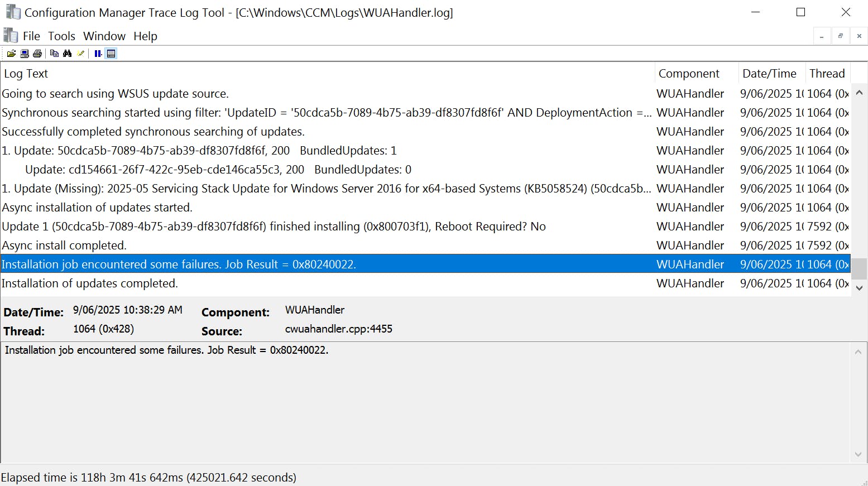Click the Log Text column header
This screenshot has height=486, width=868.
coord(26,74)
